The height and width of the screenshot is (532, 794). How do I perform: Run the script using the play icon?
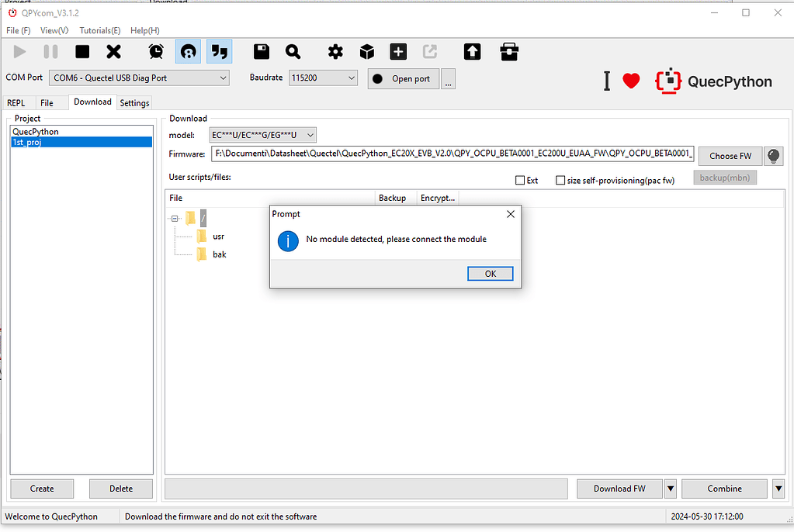(x=19, y=51)
